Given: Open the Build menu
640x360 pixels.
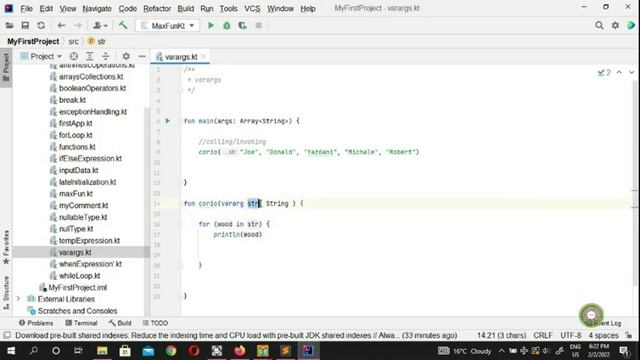Looking at the screenshot, I should (x=186, y=9).
